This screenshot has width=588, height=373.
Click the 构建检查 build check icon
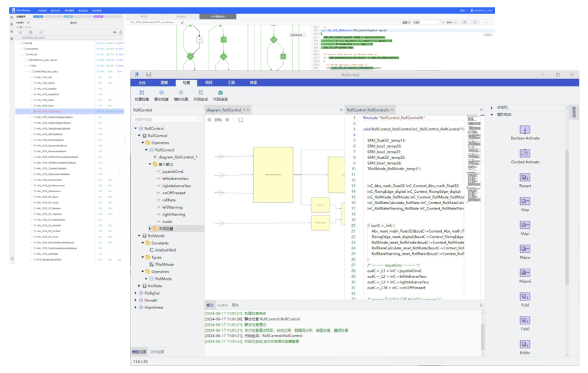coord(142,93)
